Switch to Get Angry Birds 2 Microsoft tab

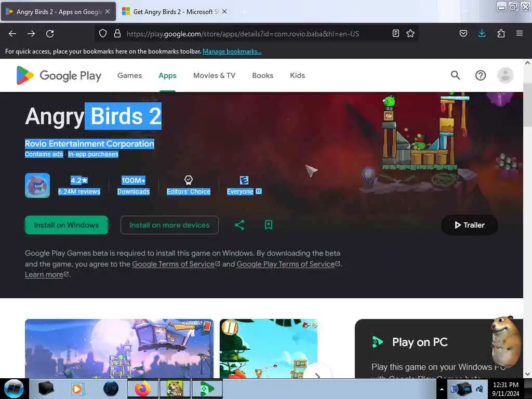pos(175,11)
